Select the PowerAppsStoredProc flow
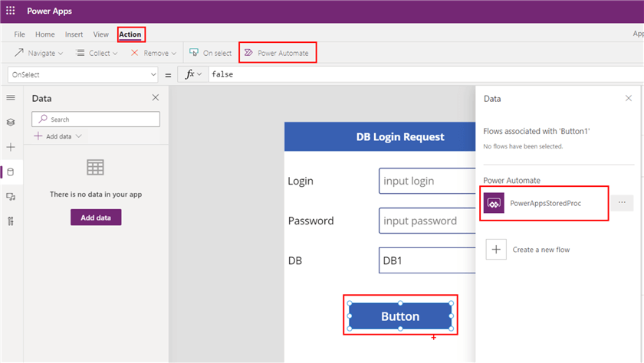644x363 pixels. [x=544, y=203]
